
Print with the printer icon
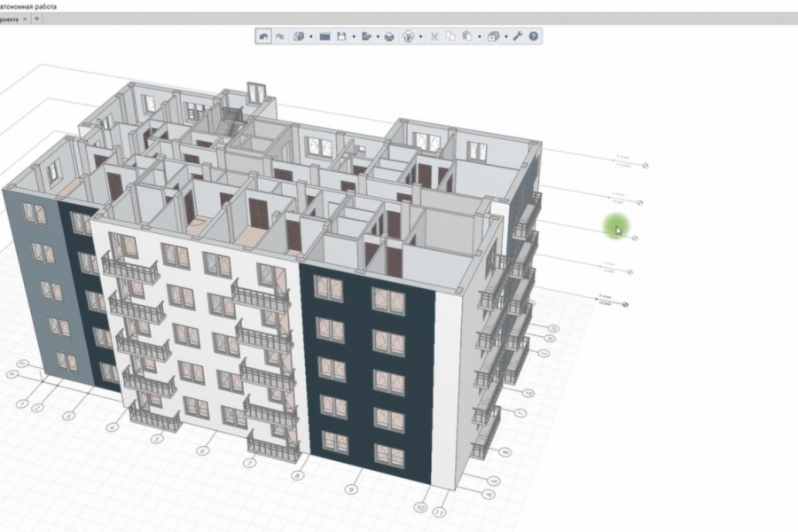point(389,36)
